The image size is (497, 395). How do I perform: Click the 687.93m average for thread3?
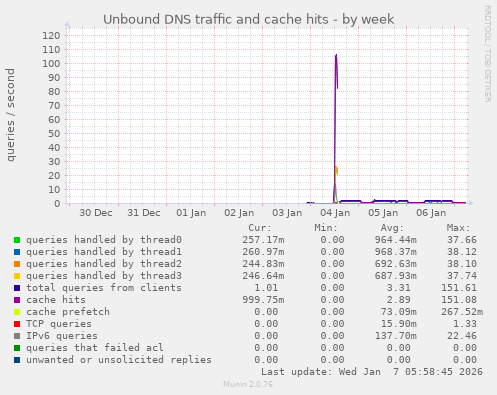pyautogui.click(x=396, y=276)
